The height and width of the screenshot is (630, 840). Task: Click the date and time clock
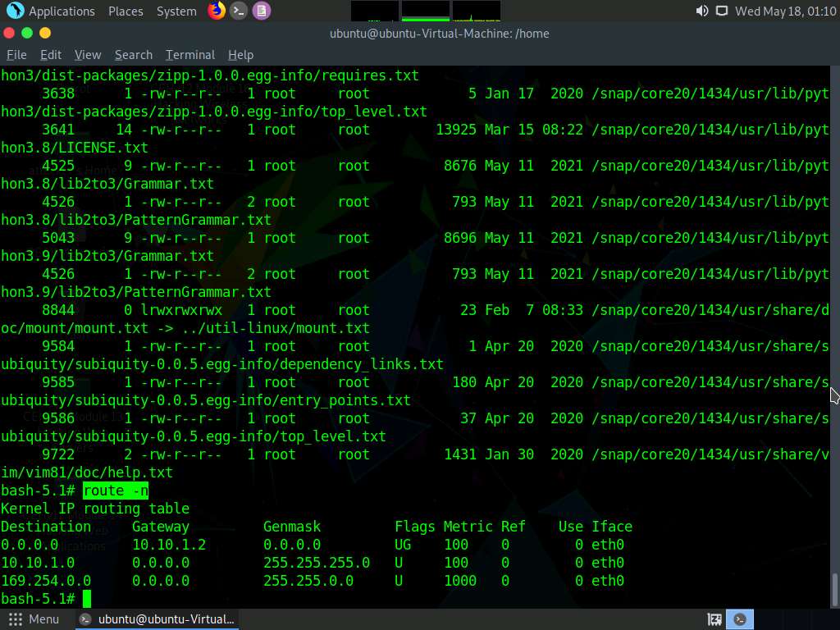coord(785,11)
